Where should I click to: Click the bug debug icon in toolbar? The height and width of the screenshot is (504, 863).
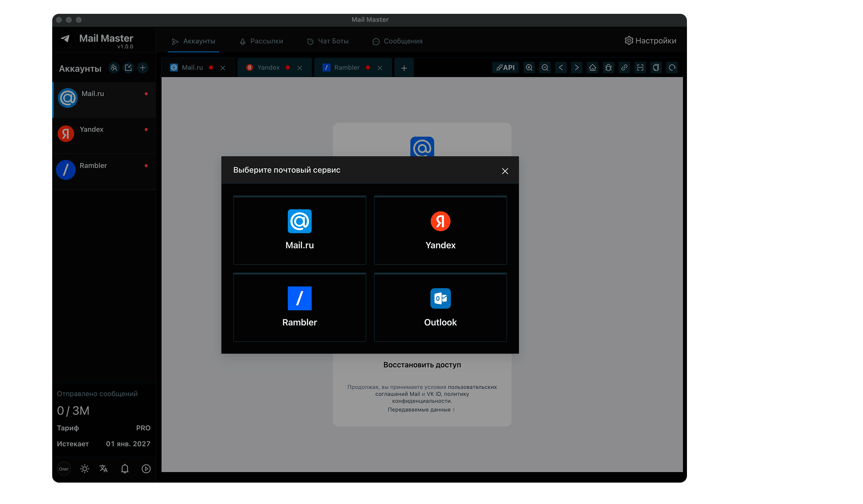point(608,68)
